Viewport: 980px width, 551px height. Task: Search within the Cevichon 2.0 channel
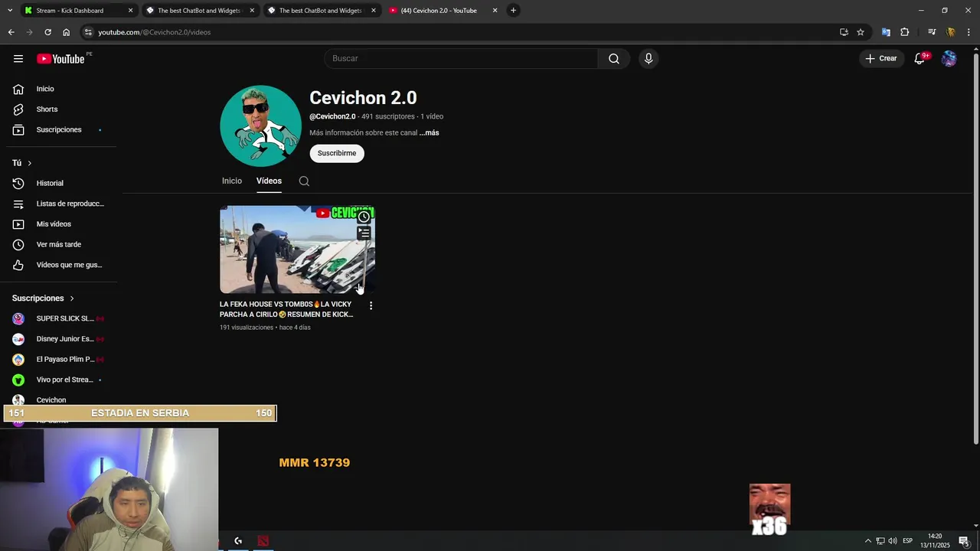tap(304, 181)
